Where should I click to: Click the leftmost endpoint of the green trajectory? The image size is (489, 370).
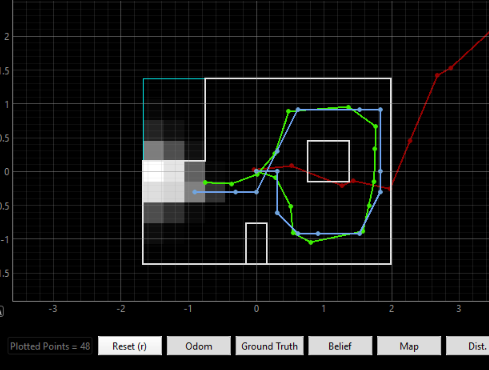click(x=205, y=182)
